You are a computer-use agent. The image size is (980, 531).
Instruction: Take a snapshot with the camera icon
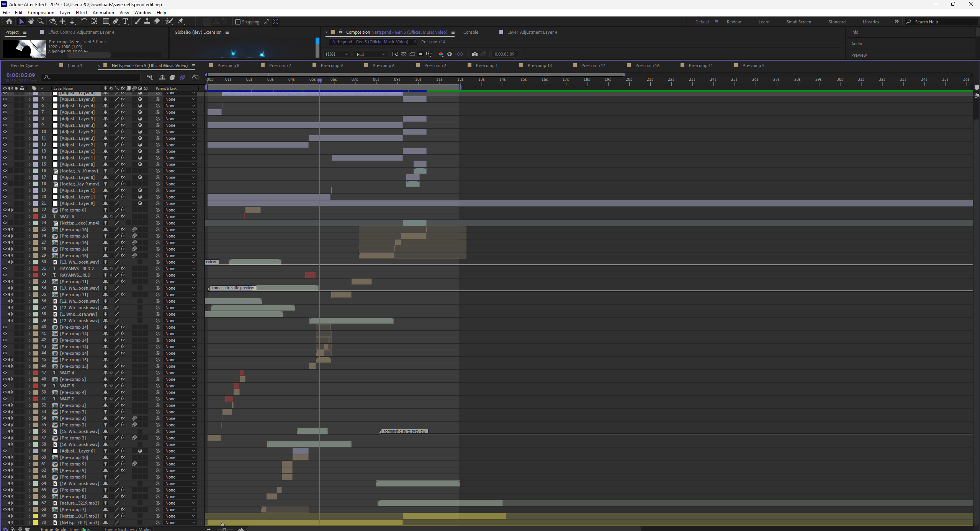(475, 54)
